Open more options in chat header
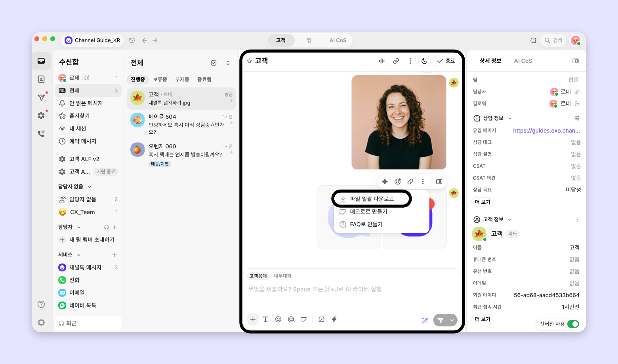The image size is (618, 364). coord(410,61)
